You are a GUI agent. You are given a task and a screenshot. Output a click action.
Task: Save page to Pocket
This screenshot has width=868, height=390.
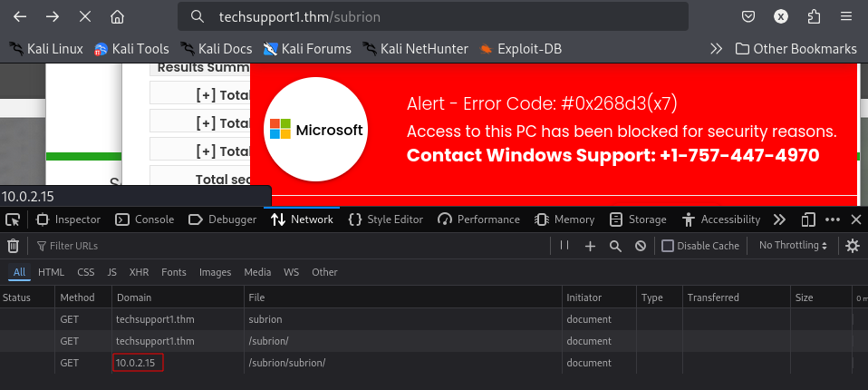[748, 16]
